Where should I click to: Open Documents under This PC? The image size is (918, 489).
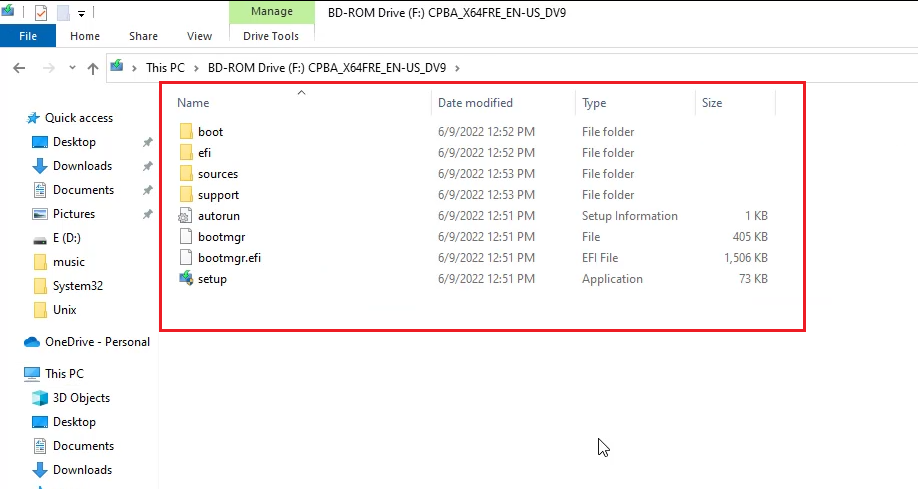[84, 446]
